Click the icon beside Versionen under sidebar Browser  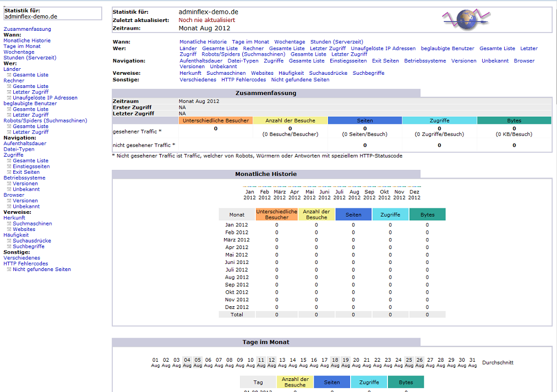[x=9, y=201]
